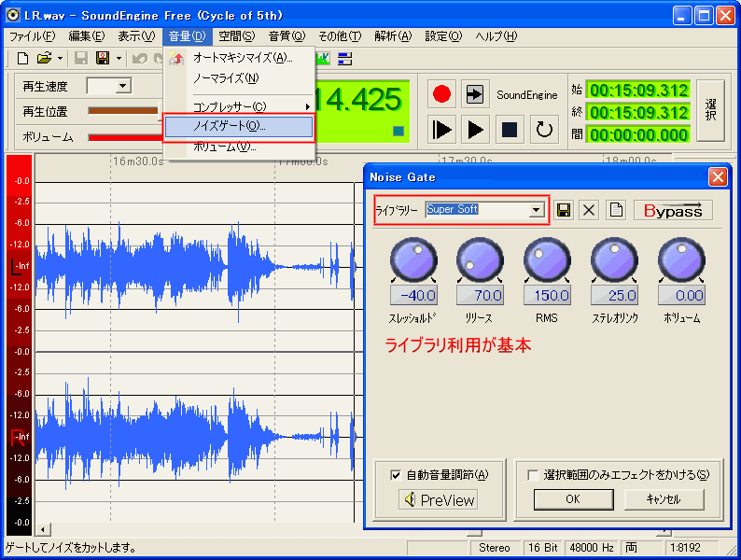741x560 pixels.
Task: Enable 選択範囲のみエフェクトをかける checkbox
Action: [x=533, y=475]
